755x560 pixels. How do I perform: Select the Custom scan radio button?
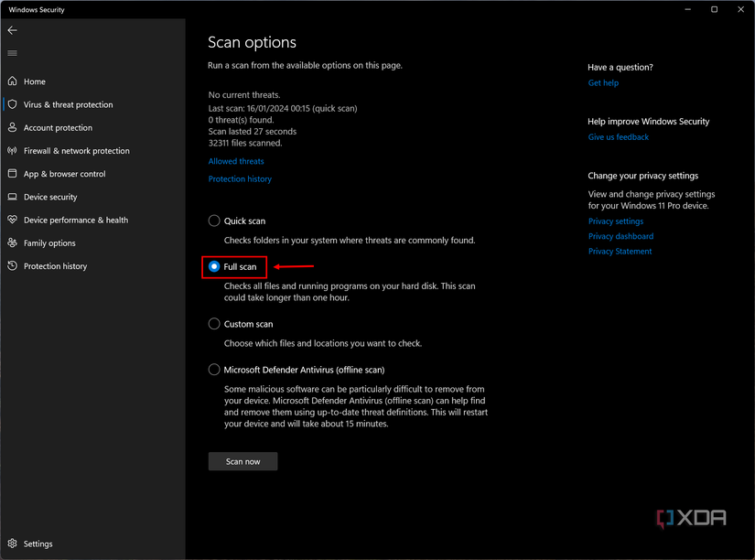click(x=214, y=324)
